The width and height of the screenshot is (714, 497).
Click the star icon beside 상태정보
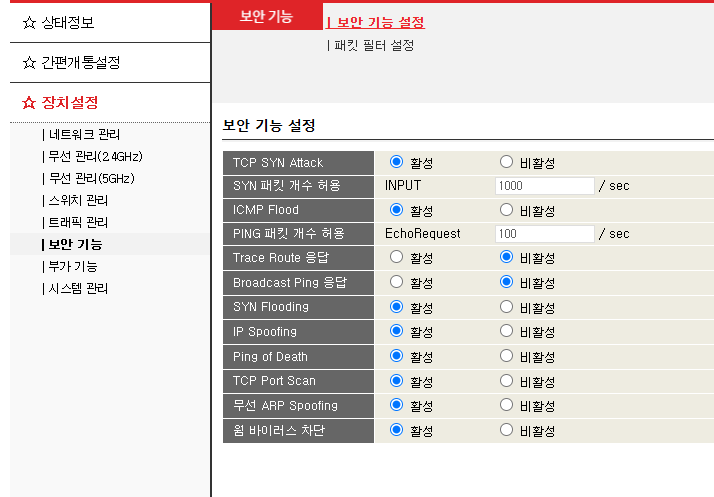[x=29, y=23]
